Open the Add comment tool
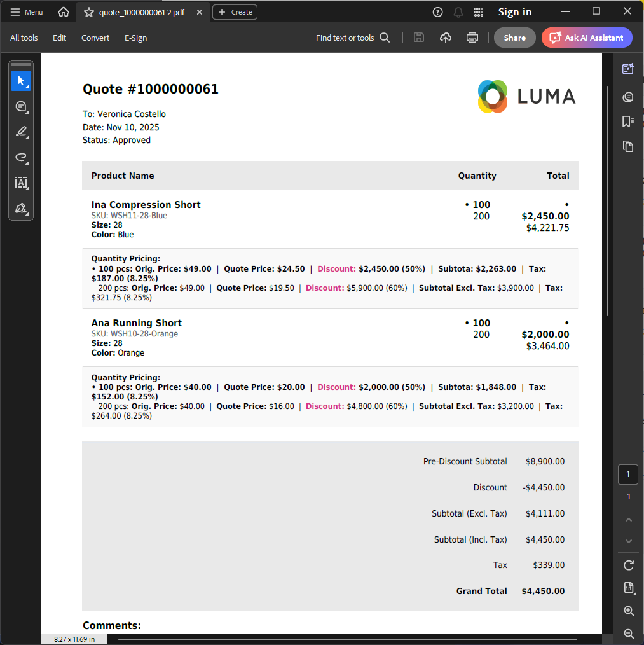644x645 pixels. click(21, 106)
